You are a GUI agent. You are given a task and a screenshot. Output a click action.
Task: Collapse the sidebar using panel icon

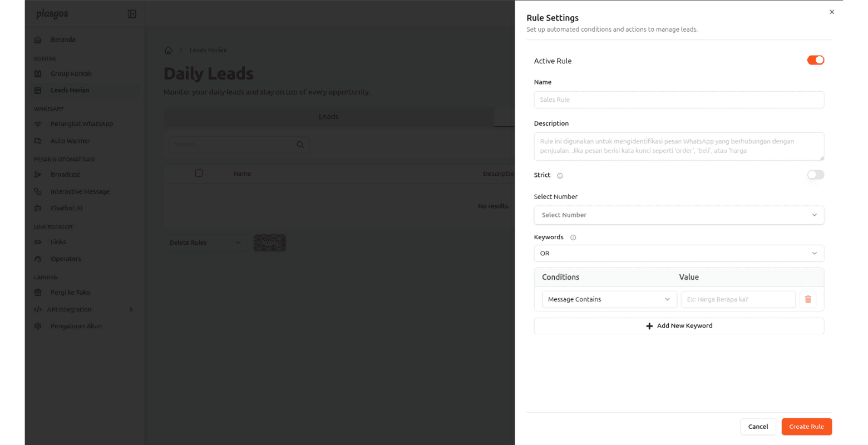pos(132,14)
